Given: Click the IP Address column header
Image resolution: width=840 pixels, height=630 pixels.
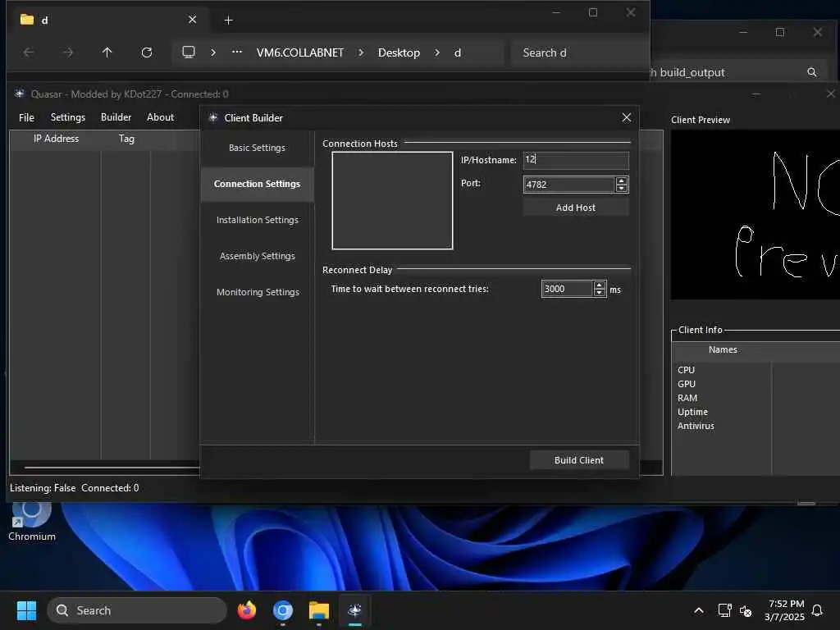Looking at the screenshot, I should tap(56, 139).
